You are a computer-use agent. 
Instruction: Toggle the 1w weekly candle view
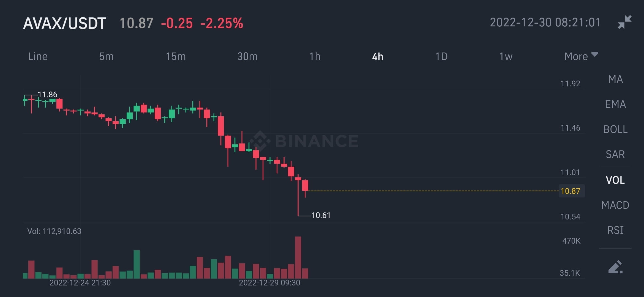(x=505, y=56)
